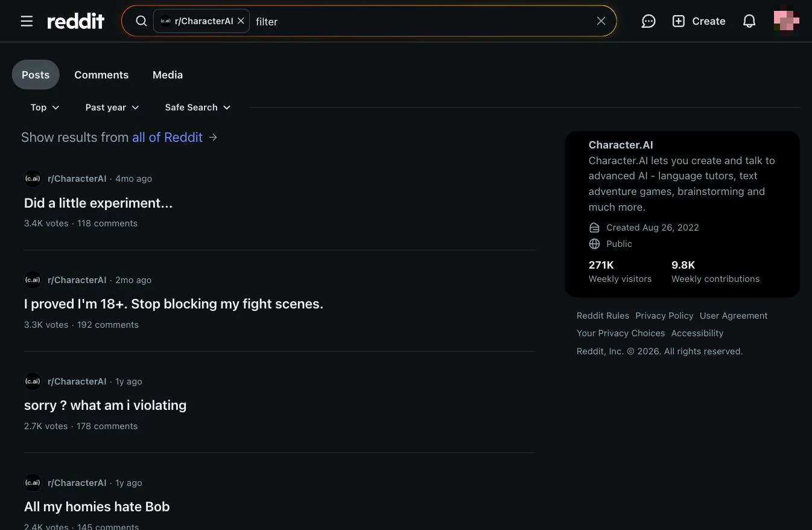The image size is (812, 530).
Task: Click the cake icon beside Created date
Action: click(x=594, y=228)
